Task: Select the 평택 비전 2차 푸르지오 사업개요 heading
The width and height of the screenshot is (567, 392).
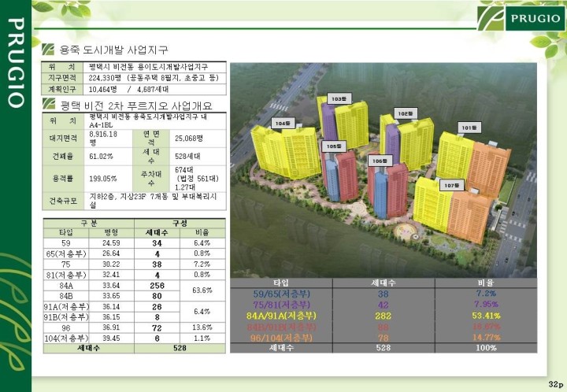Action: (136, 105)
